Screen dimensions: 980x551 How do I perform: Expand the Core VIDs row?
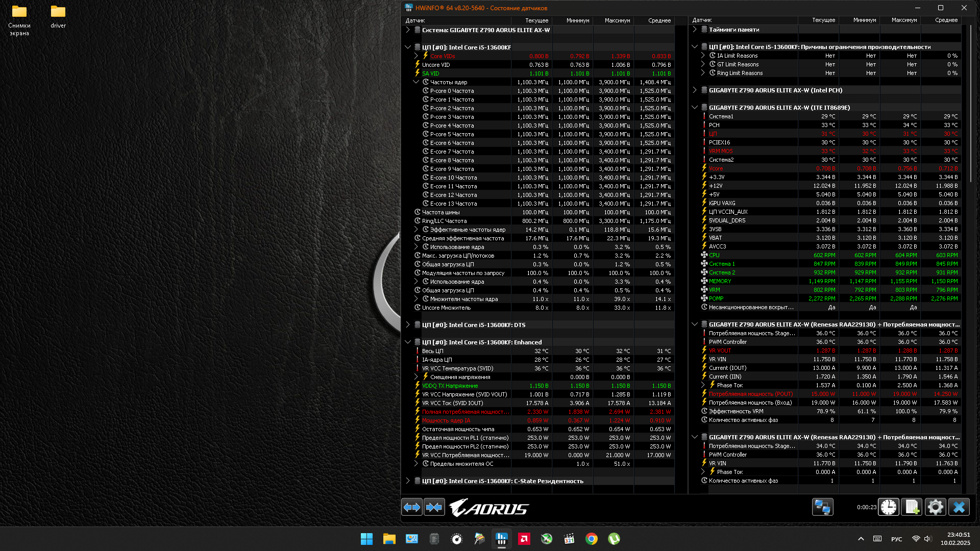[416, 56]
